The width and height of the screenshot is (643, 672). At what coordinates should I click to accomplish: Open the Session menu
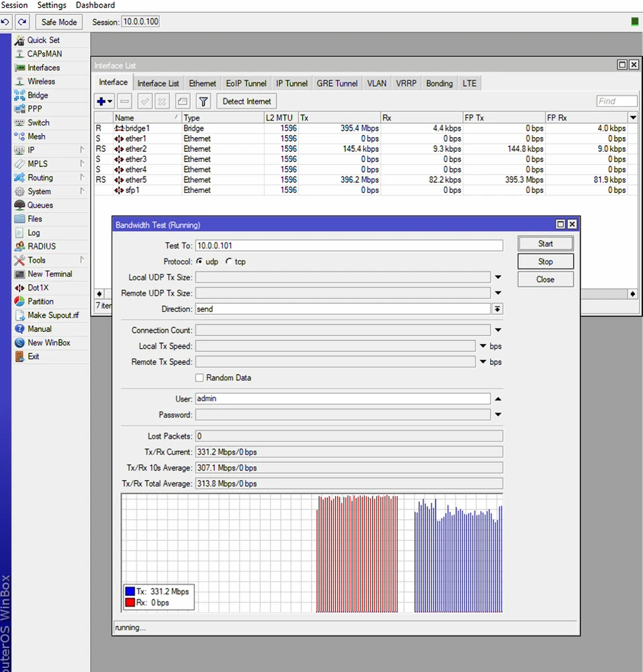pos(14,5)
